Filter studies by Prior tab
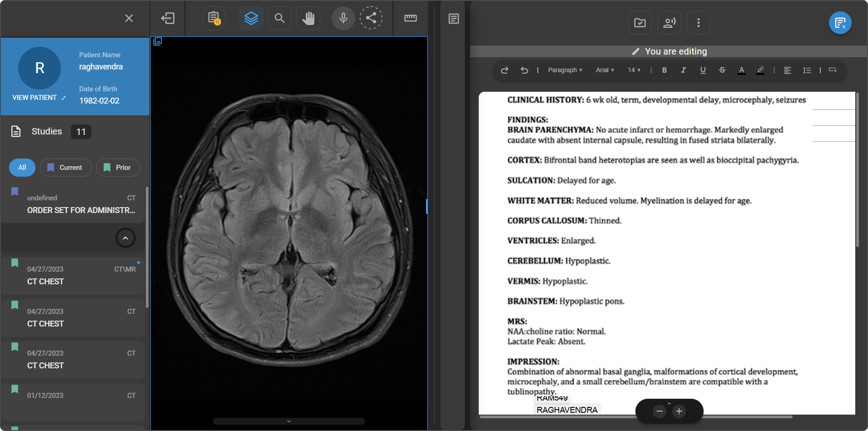 118,168
